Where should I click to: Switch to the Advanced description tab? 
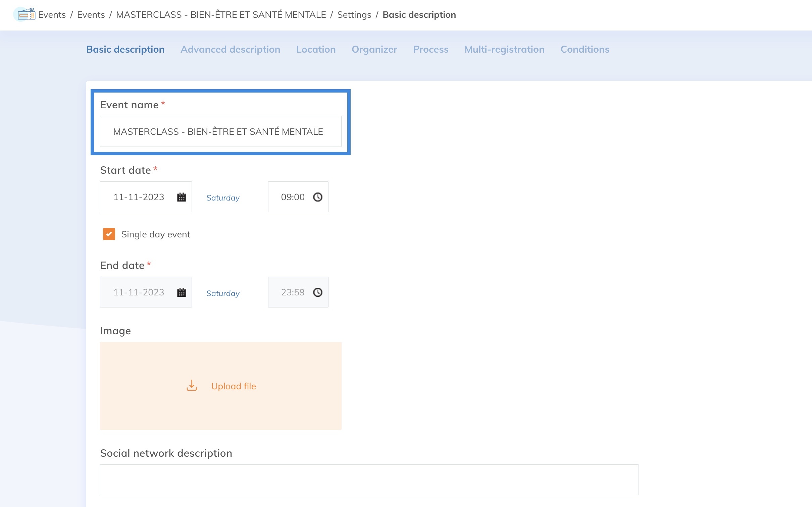(230, 49)
